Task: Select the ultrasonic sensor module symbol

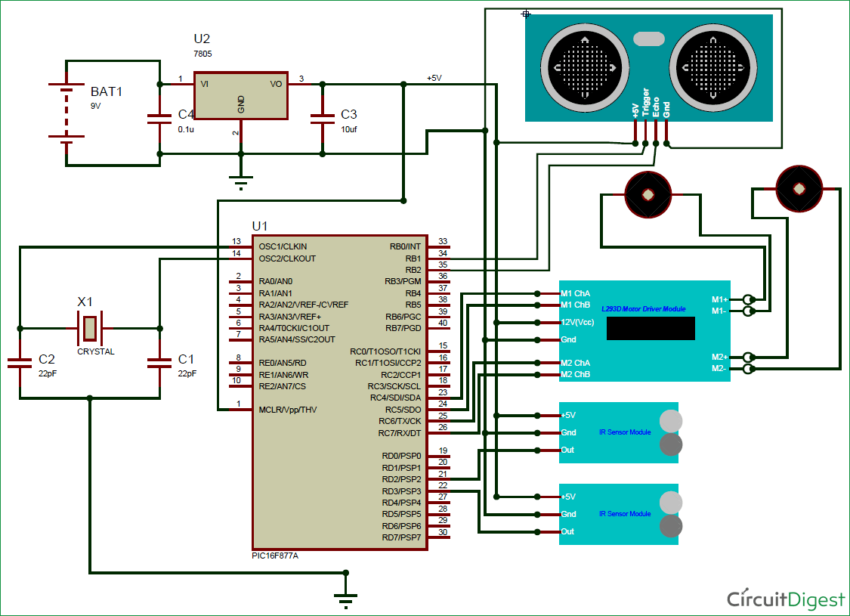Action: (x=648, y=67)
